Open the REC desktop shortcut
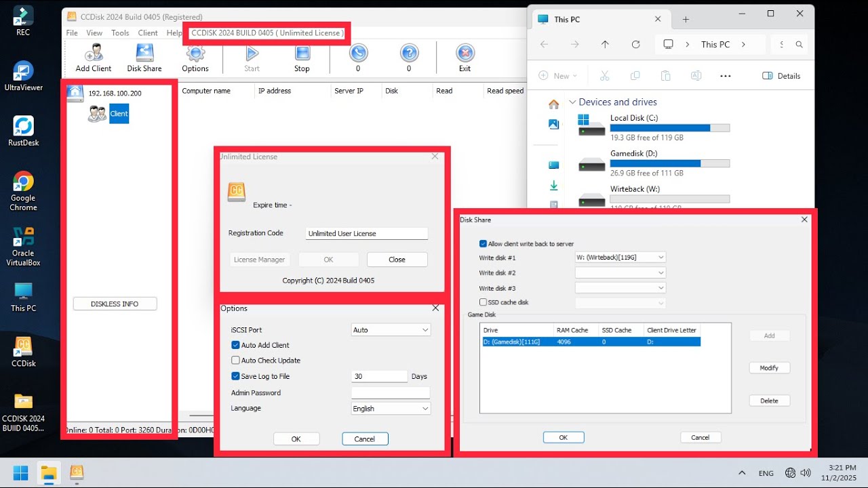This screenshot has height=488, width=868. click(23, 21)
